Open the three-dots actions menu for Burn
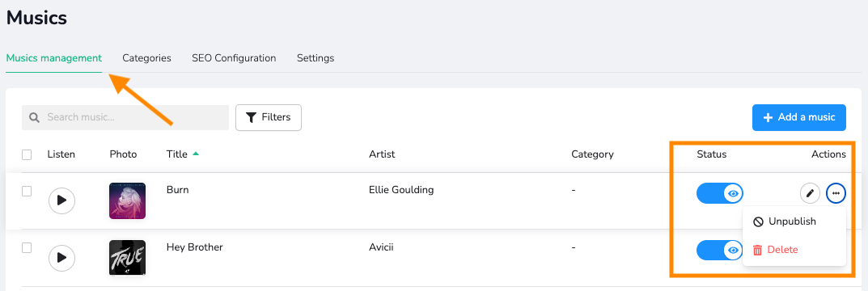 tap(836, 194)
